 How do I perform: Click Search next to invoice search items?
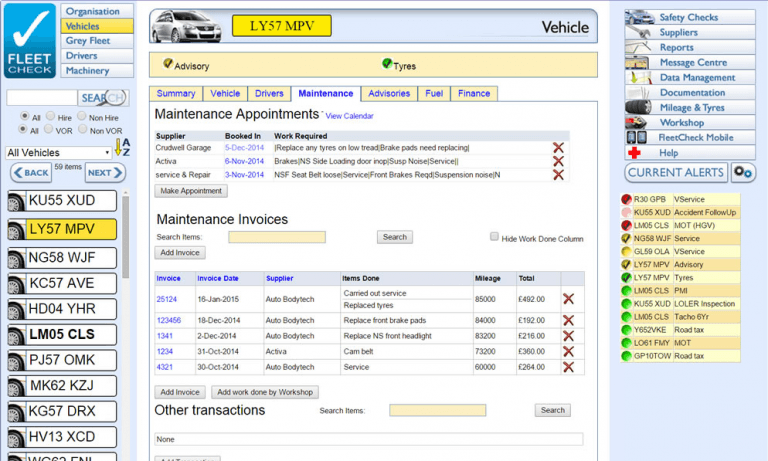395,237
